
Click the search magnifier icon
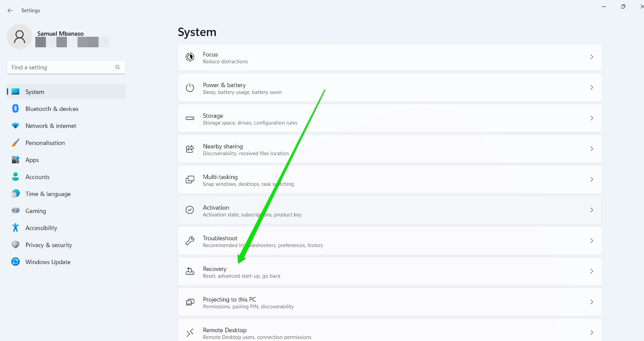tap(118, 67)
